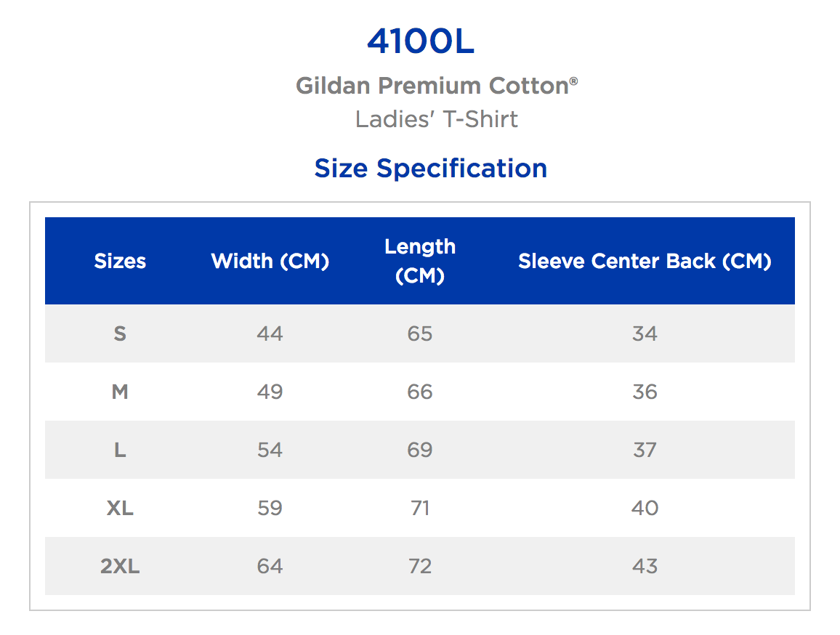This screenshot has width=840, height=635.
Task: Select the Width (CM) column header
Action: 270,262
